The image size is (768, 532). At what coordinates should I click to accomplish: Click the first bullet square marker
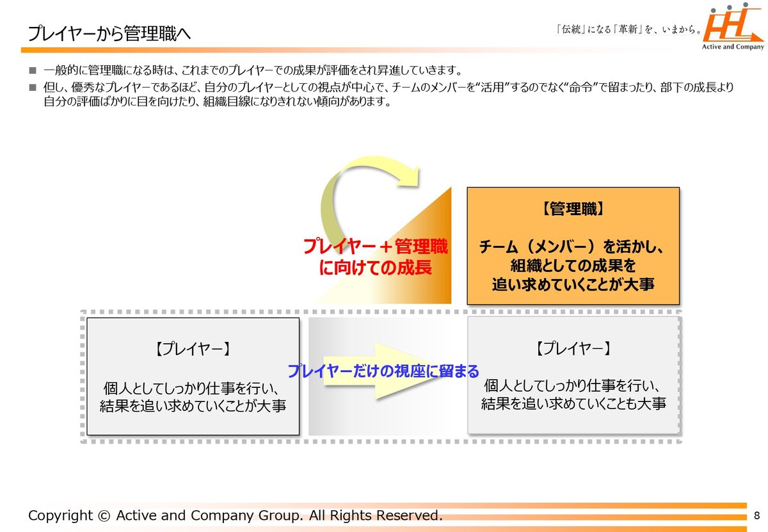pos(33,70)
